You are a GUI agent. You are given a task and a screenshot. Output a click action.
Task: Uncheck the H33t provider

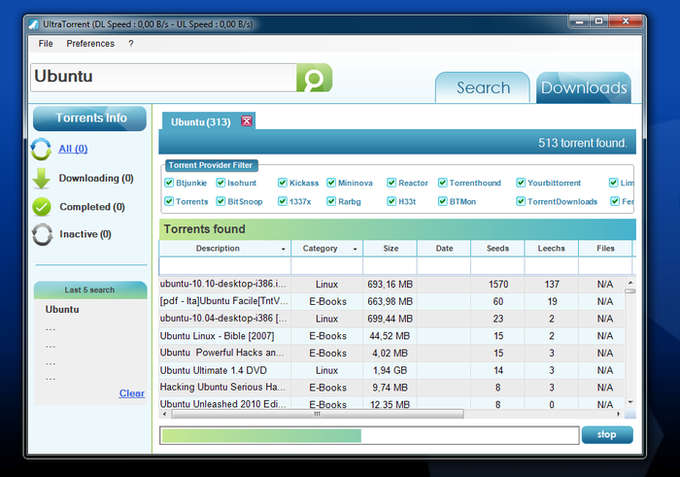[392, 201]
